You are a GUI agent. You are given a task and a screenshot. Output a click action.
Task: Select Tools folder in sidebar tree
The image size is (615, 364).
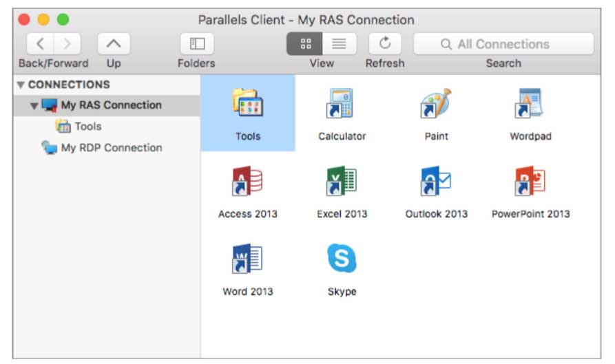tap(87, 127)
